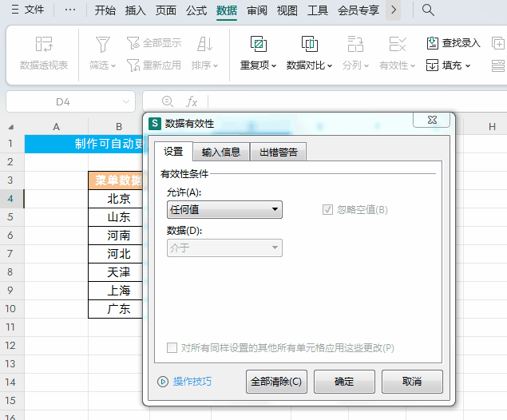Switch to the 审阅 ribbon tab
Screen dimensions: 507x420
click(257, 10)
